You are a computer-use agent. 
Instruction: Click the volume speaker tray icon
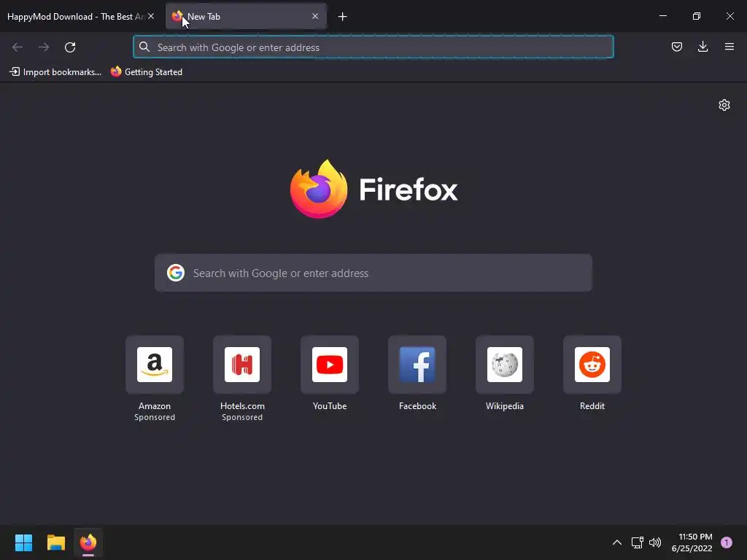point(655,542)
